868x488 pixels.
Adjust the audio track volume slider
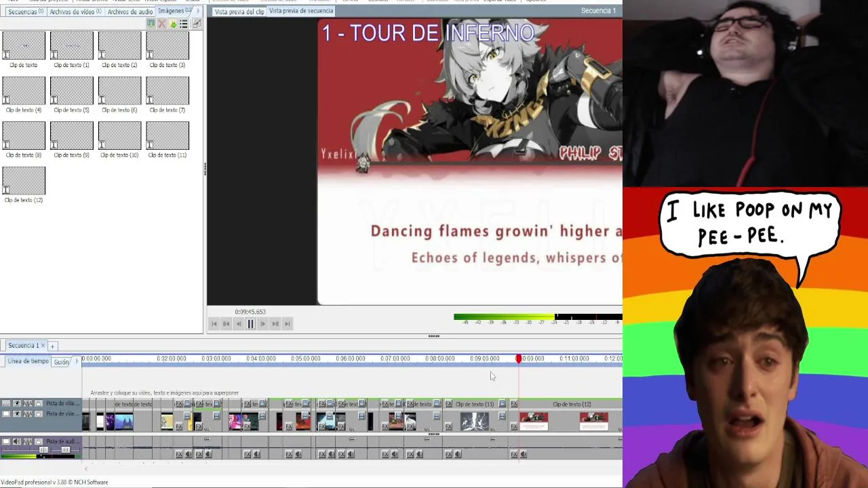43,449
